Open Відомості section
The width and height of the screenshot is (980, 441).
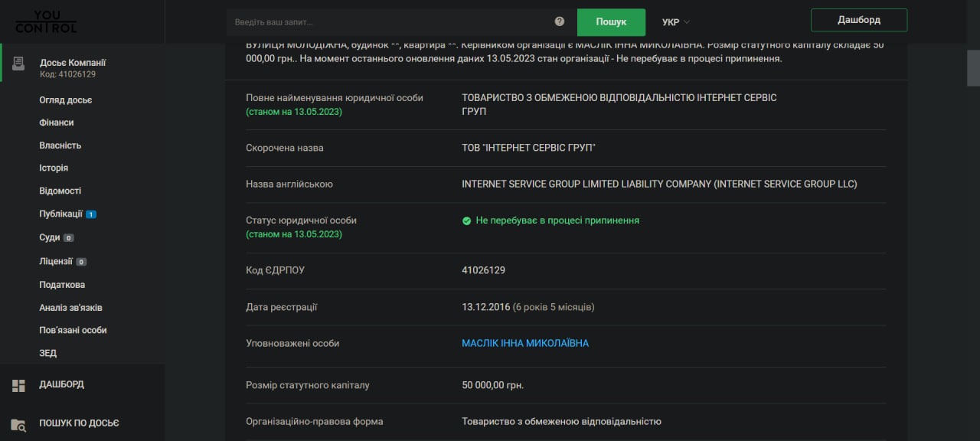60,191
